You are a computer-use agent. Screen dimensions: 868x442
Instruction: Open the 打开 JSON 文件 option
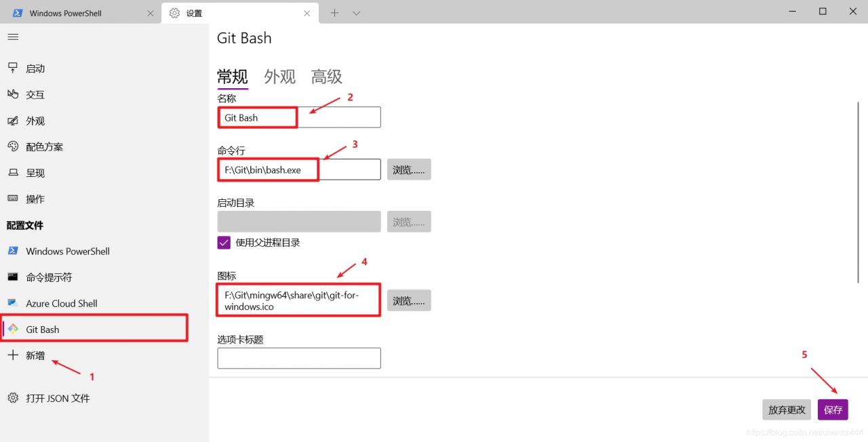coord(56,398)
